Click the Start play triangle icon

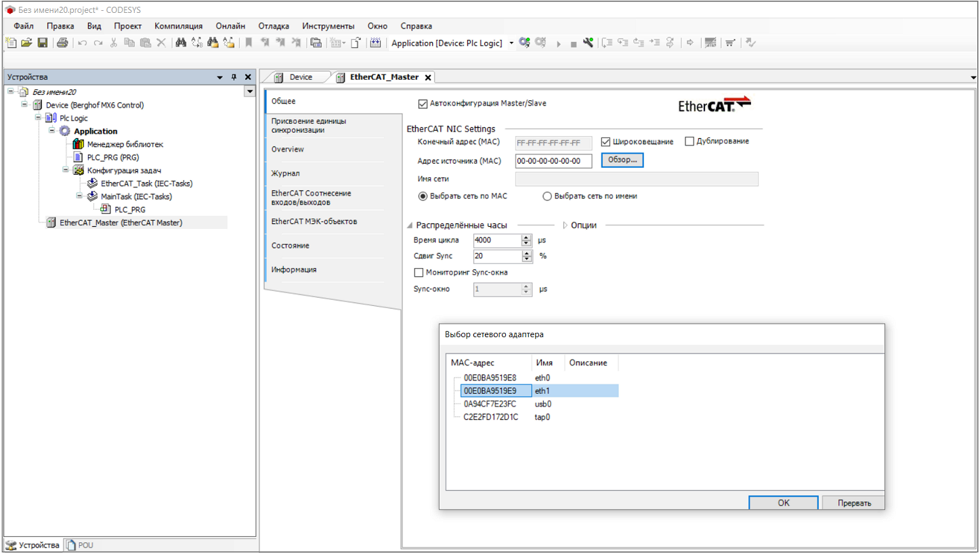tap(559, 43)
